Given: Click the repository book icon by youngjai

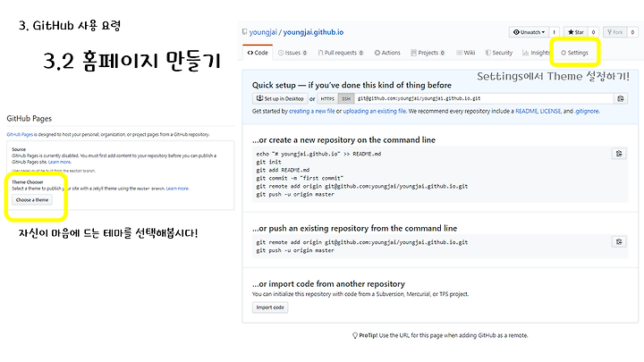Looking at the screenshot, I should pyautogui.click(x=245, y=31).
